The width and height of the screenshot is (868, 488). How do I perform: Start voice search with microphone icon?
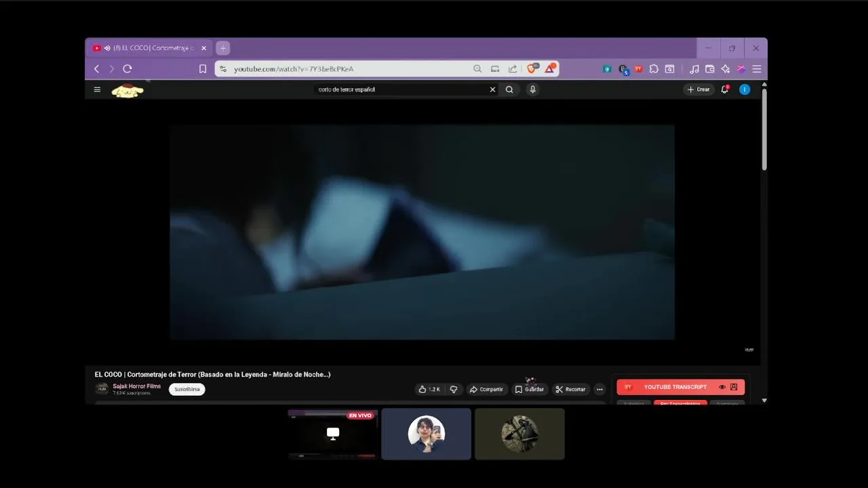(533, 89)
